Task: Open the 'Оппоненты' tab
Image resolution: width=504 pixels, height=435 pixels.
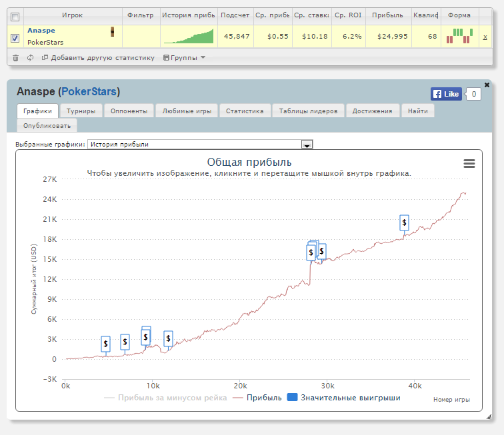Action: 129,111
